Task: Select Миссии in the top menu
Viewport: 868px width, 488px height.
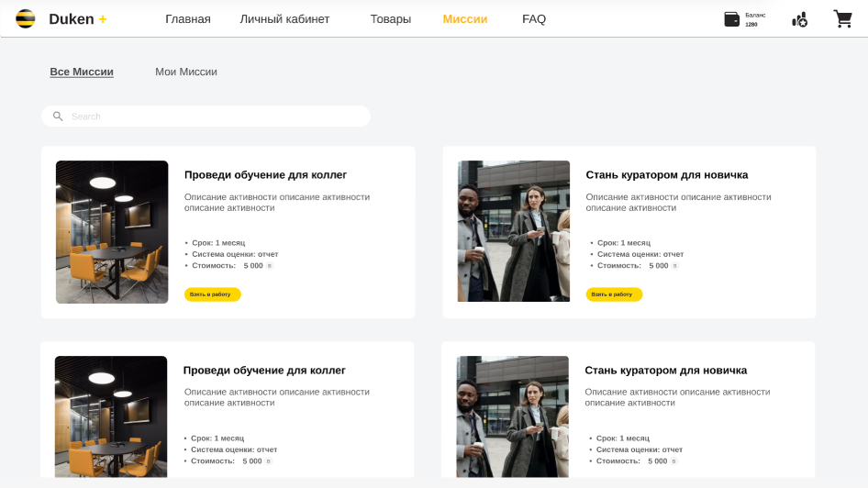Action: click(x=464, y=19)
